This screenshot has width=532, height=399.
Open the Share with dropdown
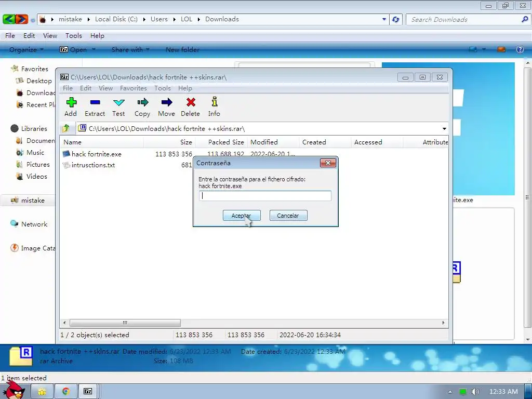click(130, 49)
